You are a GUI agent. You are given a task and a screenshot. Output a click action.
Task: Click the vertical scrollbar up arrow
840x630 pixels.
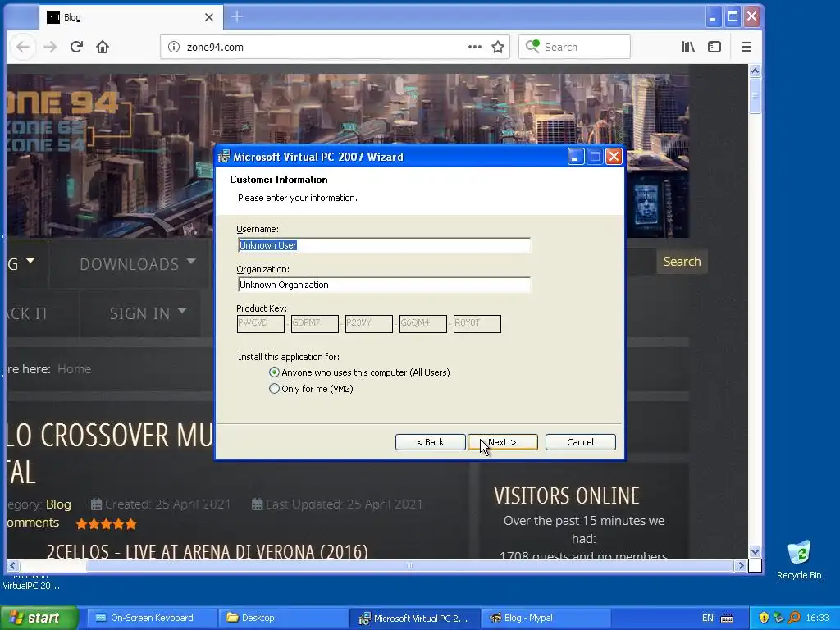pos(755,71)
